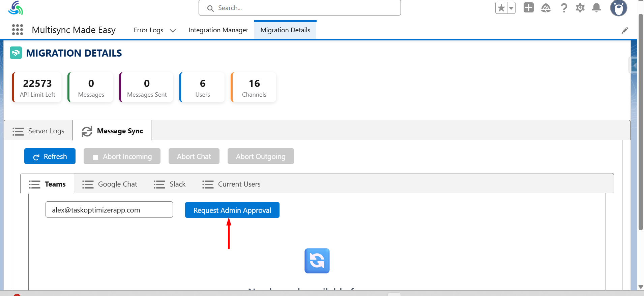Click the scrollbar down arrow
Viewport: 644px width, 296px height.
pyautogui.click(x=641, y=287)
